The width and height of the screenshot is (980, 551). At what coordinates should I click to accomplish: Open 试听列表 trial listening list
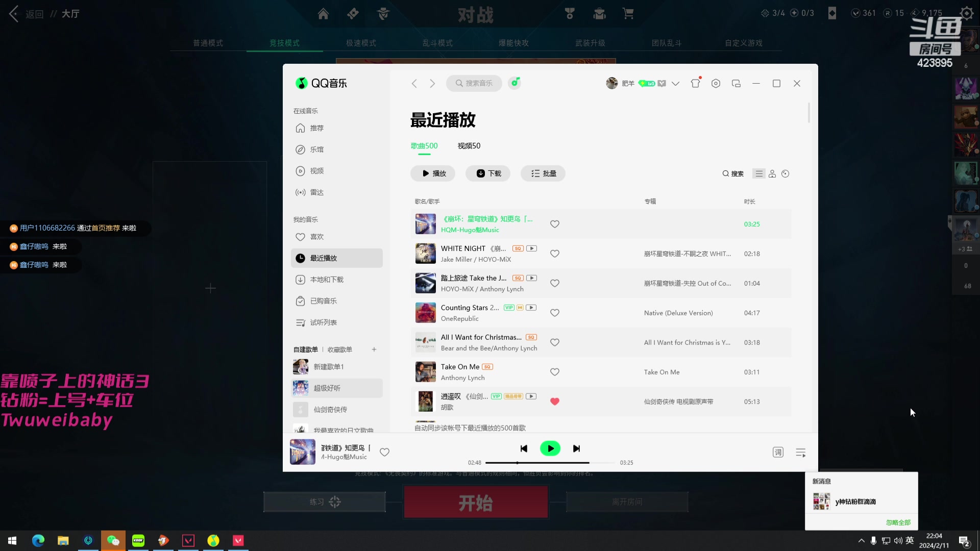(316, 322)
